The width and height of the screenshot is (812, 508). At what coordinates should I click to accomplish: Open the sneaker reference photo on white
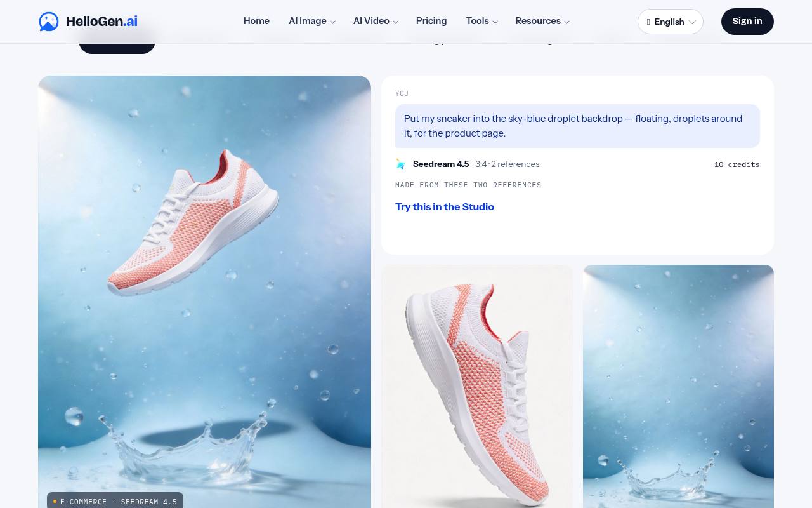[x=477, y=386]
